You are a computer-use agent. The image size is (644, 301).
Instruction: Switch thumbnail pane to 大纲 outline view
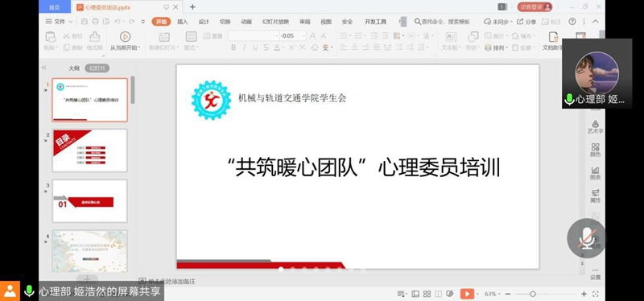point(74,68)
